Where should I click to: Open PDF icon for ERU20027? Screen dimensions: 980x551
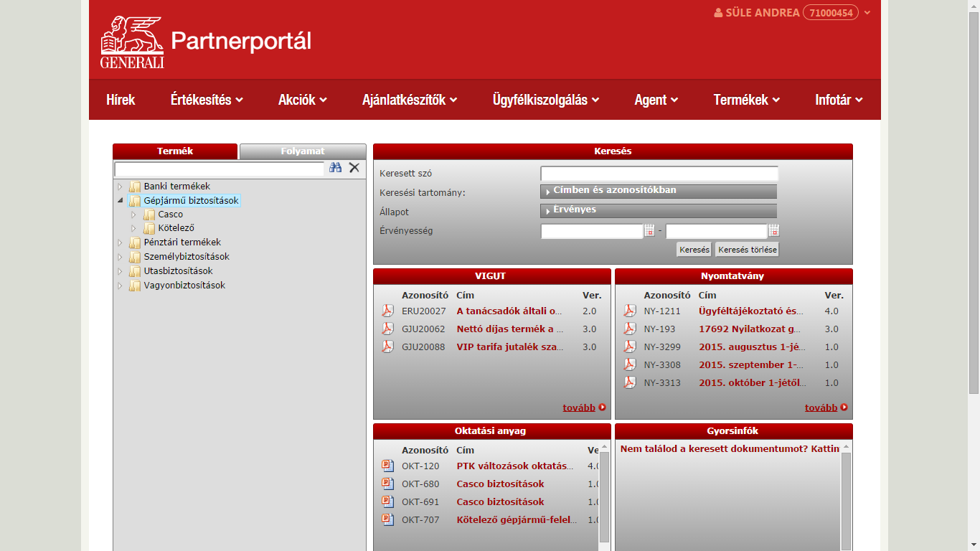[387, 311]
